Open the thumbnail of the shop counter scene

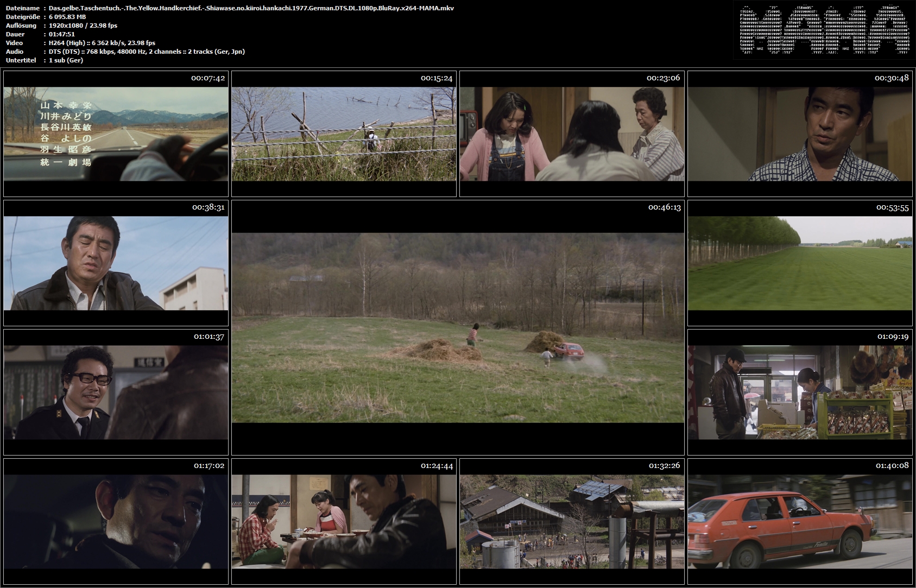point(800,392)
